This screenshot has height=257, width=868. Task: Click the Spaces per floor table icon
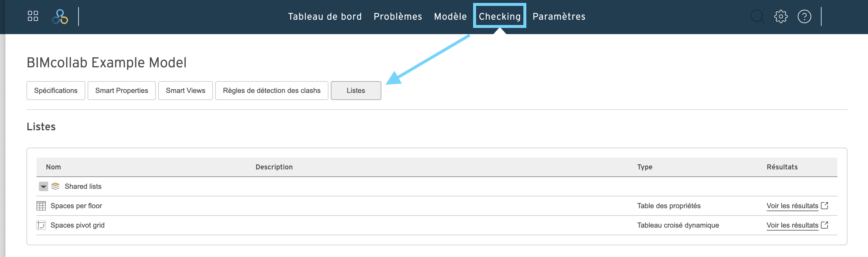(41, 206)
